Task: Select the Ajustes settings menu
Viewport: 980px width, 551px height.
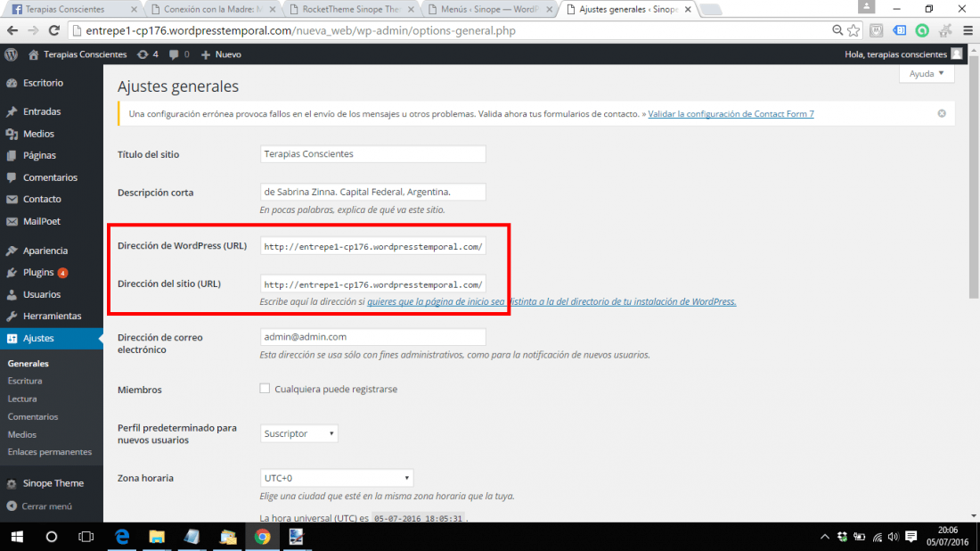Action: (x=52, y=338)
